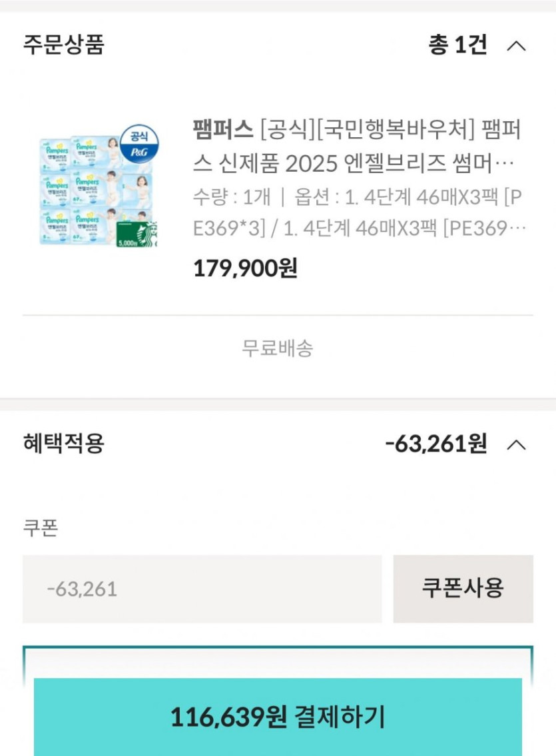Image resolution: width=556 pixels, height=756 pixels.
Task: Tap the blue 공식 P&G badge
Action: point(140,143)
